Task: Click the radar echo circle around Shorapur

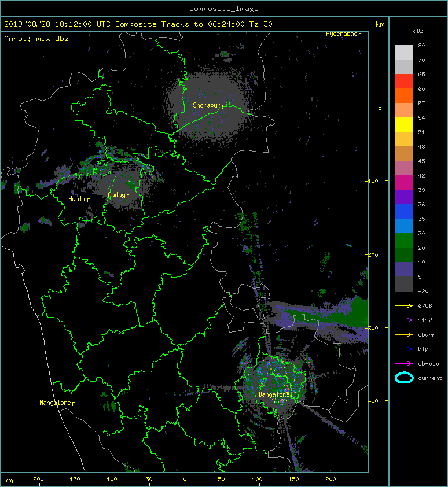Action: click(208, 106)
